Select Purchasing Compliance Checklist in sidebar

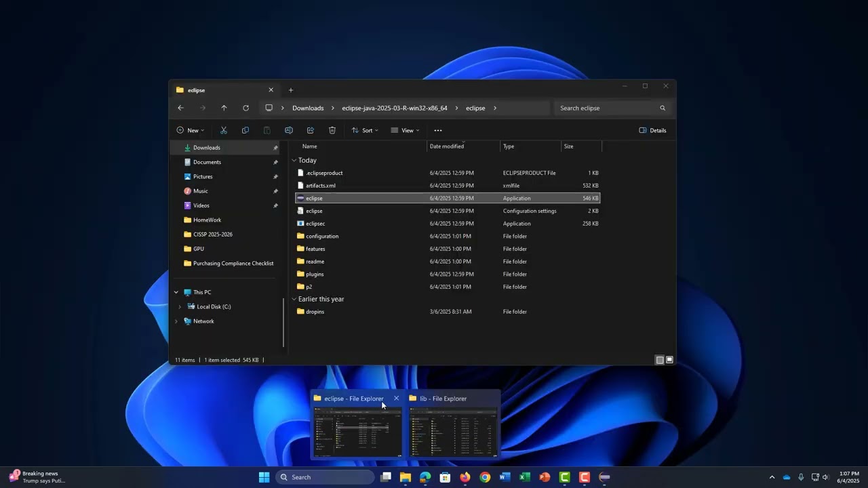tap(233, 264)
